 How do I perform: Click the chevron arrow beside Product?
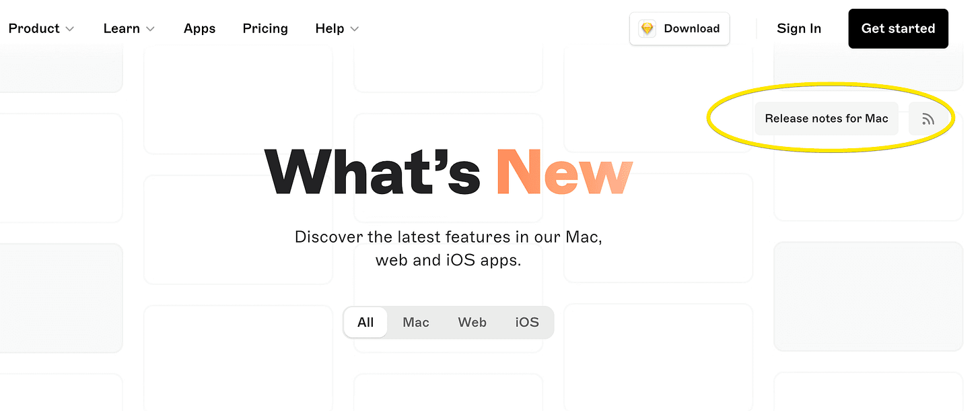click(x=70, y=29)
